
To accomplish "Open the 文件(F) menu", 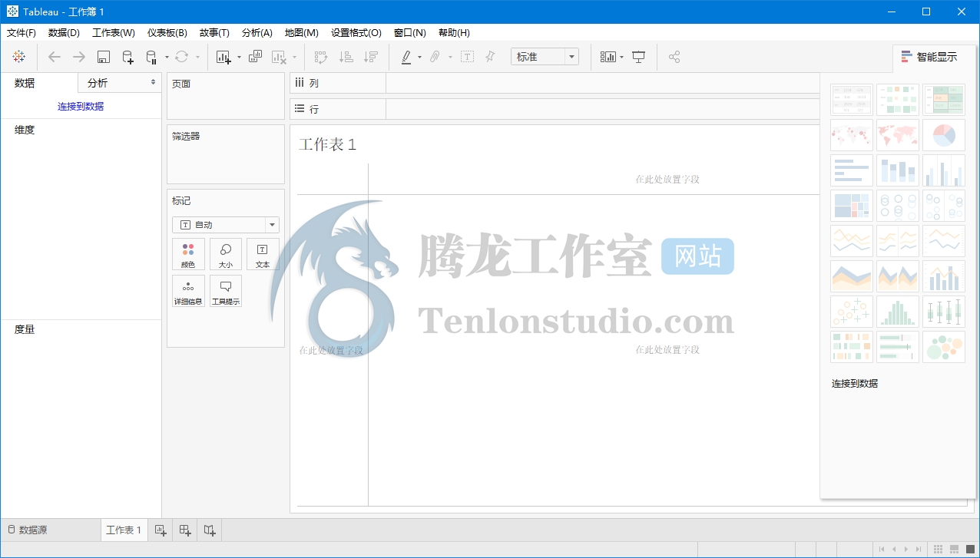I will click(22, 33).
